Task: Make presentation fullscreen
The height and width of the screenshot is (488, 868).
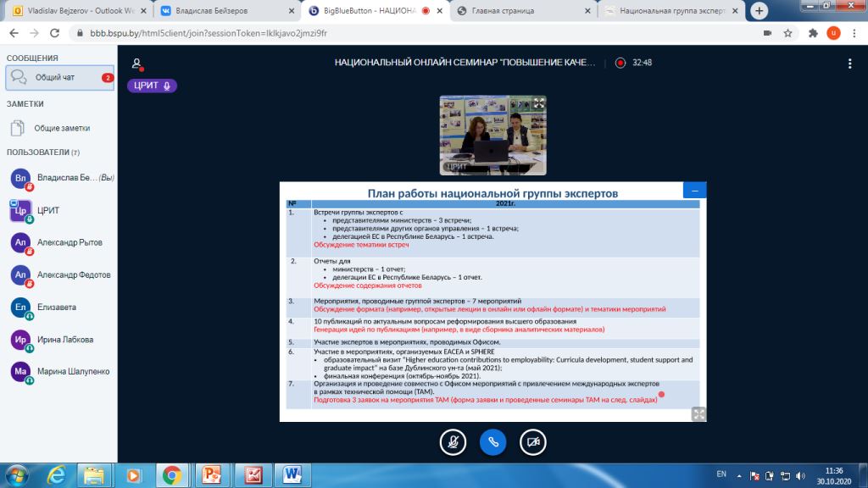Action: click(x=698, y=413)
